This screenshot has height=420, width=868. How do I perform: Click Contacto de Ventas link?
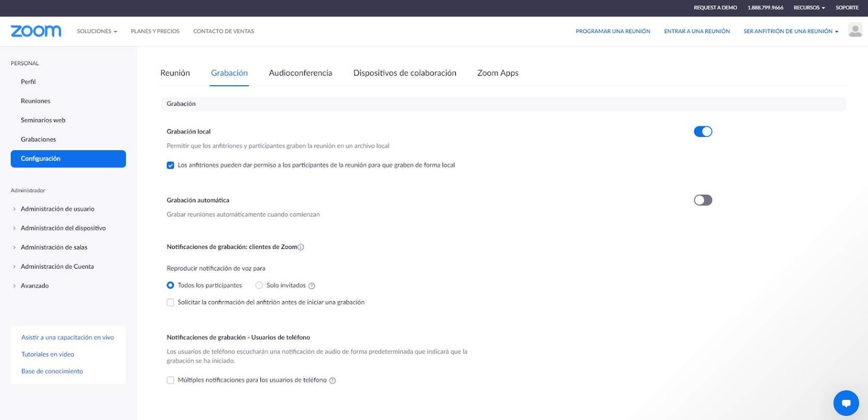[224, 31]
